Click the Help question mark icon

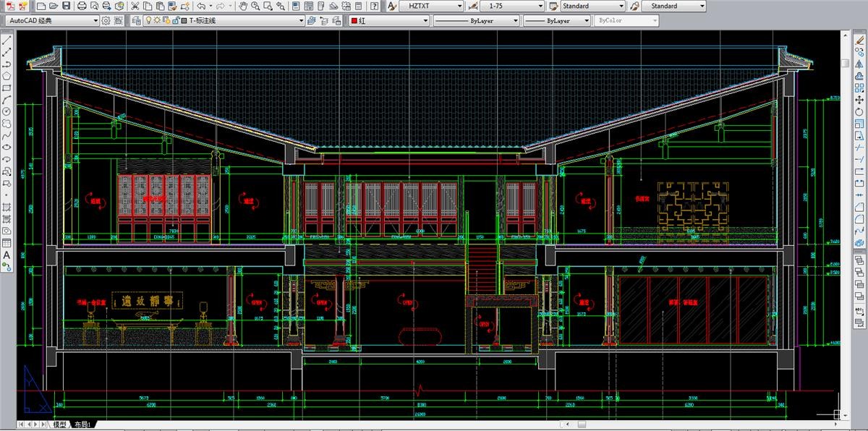[375, 6]
